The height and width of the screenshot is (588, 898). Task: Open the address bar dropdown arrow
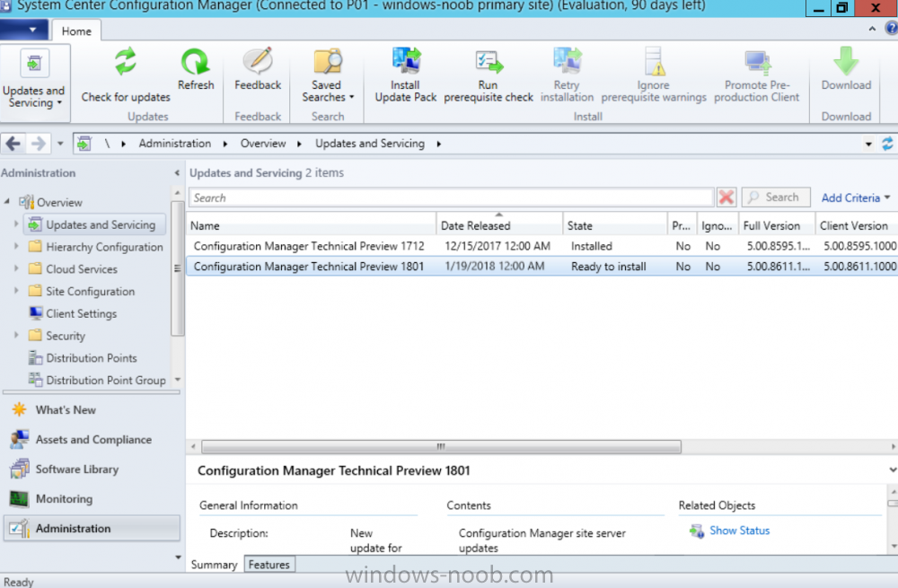point(868,144)
